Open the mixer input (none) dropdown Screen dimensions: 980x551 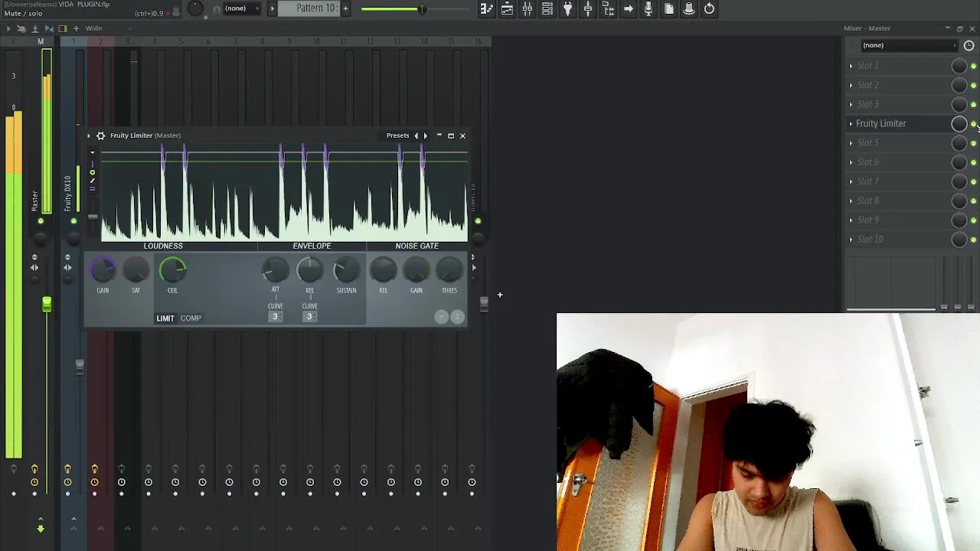(908, 45)
